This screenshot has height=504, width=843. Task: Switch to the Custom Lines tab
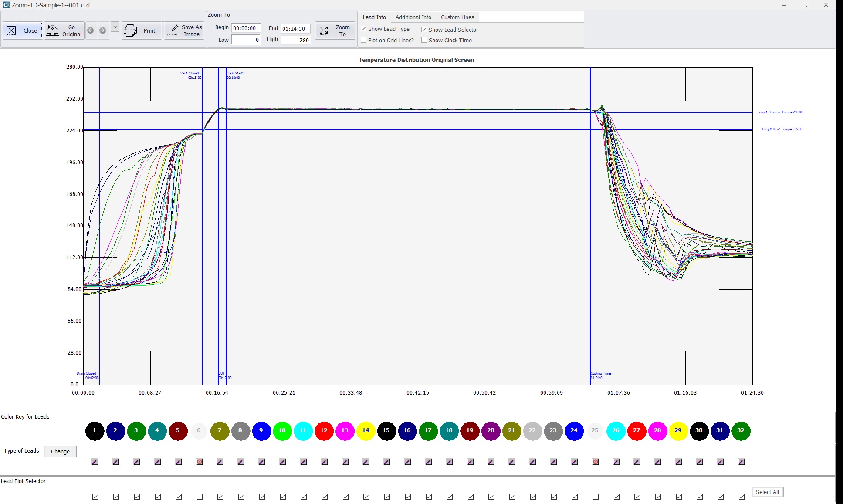(x=457, y=17)
